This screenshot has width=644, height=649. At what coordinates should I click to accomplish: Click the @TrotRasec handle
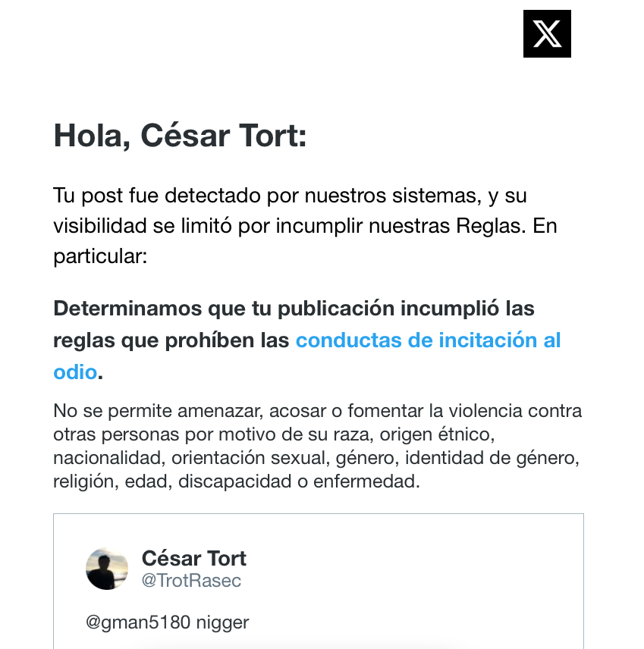pos(191,581)
